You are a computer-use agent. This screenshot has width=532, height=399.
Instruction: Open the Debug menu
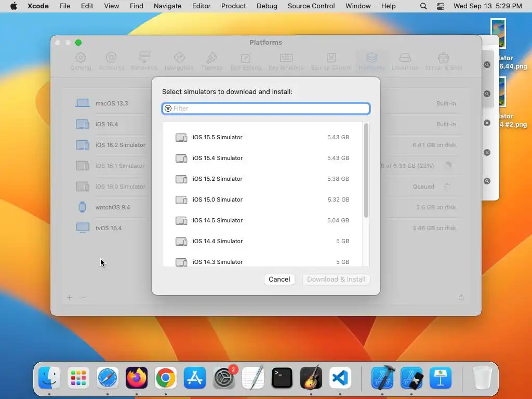267,6
